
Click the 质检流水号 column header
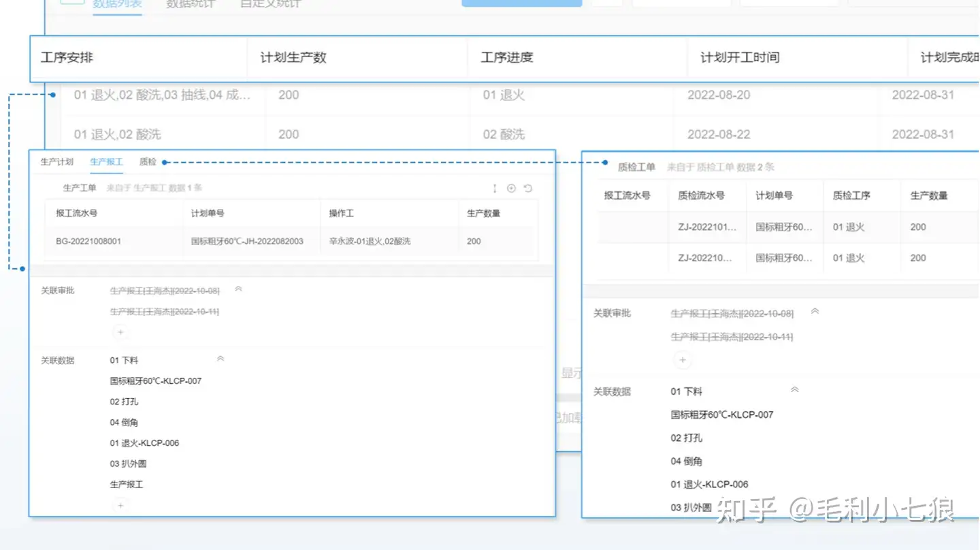[701, 196]
